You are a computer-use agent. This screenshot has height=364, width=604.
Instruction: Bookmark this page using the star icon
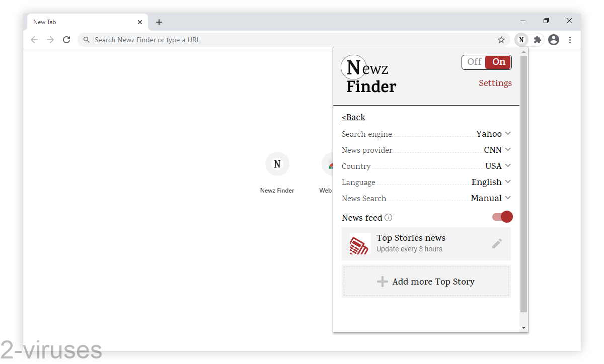[x=501, y=39]
